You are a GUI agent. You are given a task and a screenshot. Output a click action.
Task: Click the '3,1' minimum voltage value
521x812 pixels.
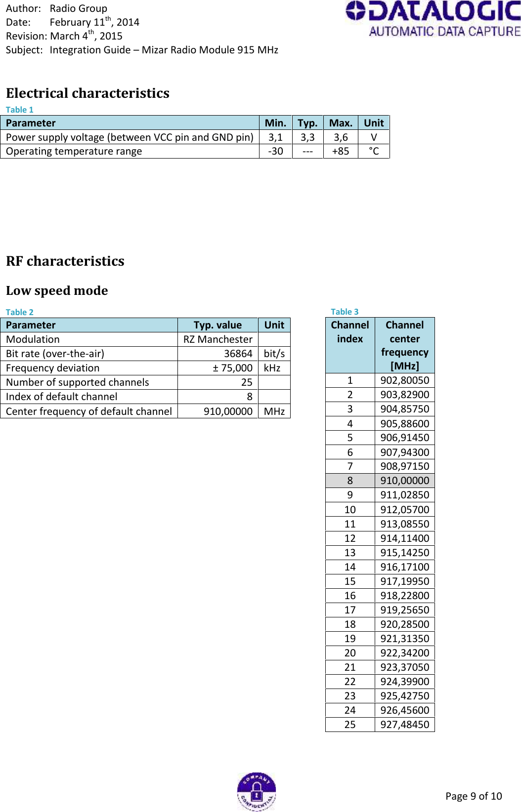(275, 137)
